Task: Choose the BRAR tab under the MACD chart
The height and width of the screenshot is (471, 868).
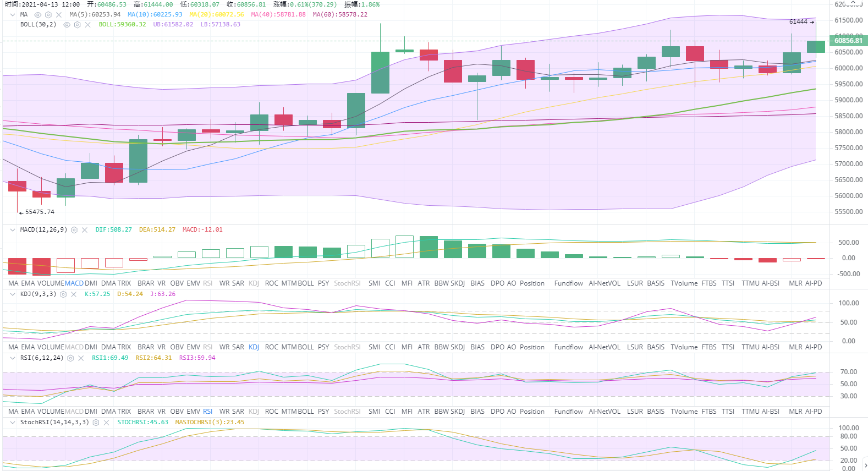Action: tap(146, 283)
